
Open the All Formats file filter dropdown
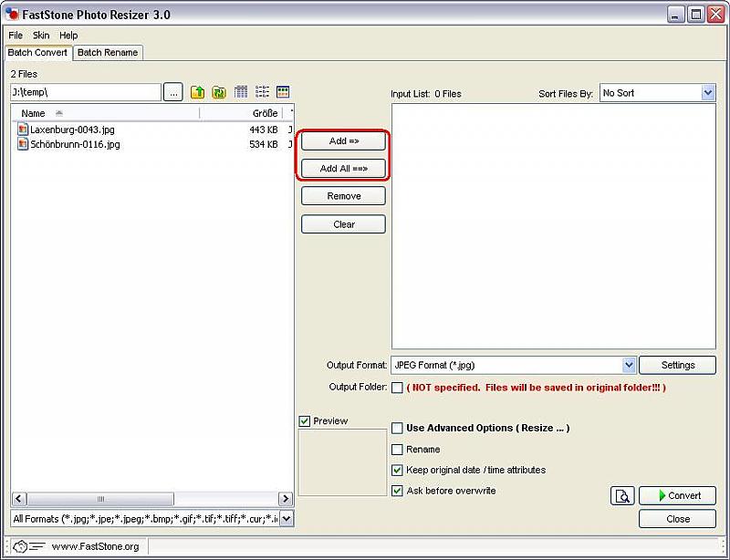pyautogui.click(x=286, y=519)
